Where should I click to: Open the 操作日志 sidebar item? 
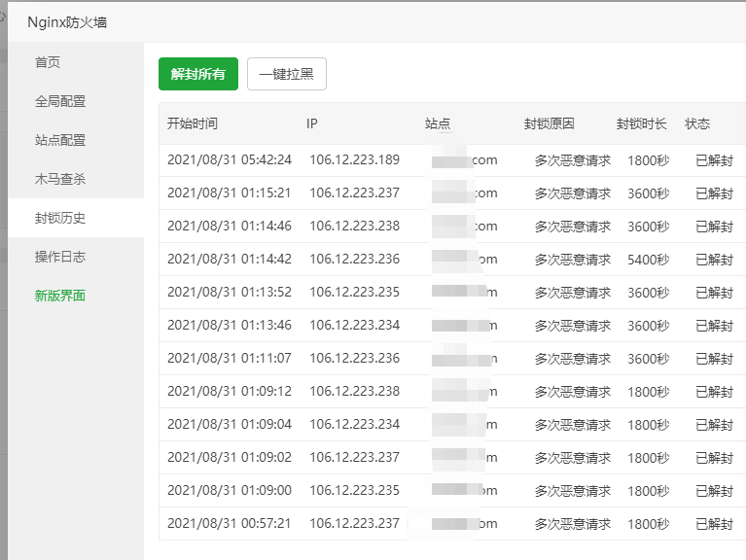coord(60,257)
